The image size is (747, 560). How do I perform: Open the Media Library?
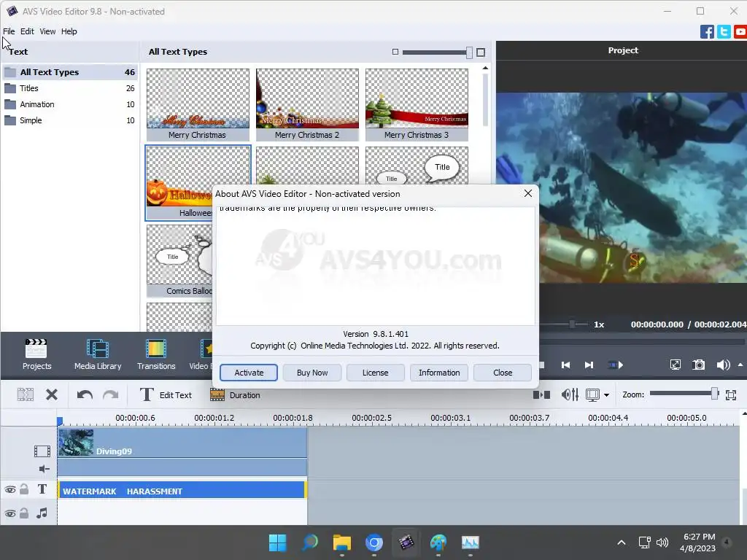pos(98,354)
